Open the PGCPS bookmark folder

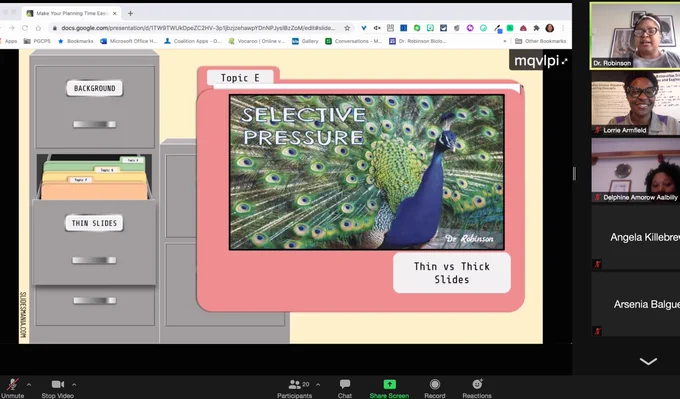tap(37, 41)
